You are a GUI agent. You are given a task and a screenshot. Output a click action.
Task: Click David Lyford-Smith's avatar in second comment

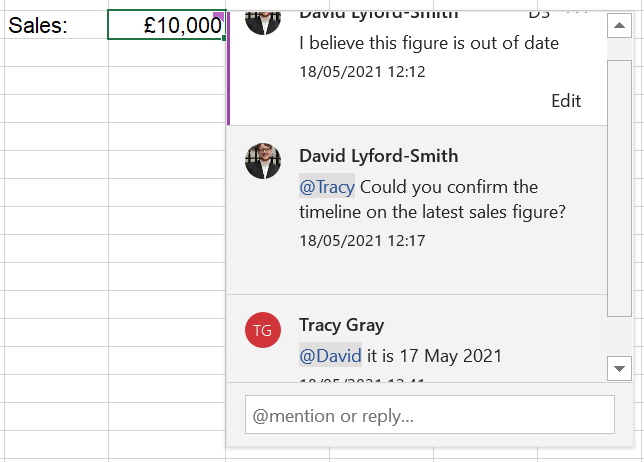click(x=263, y=161)
